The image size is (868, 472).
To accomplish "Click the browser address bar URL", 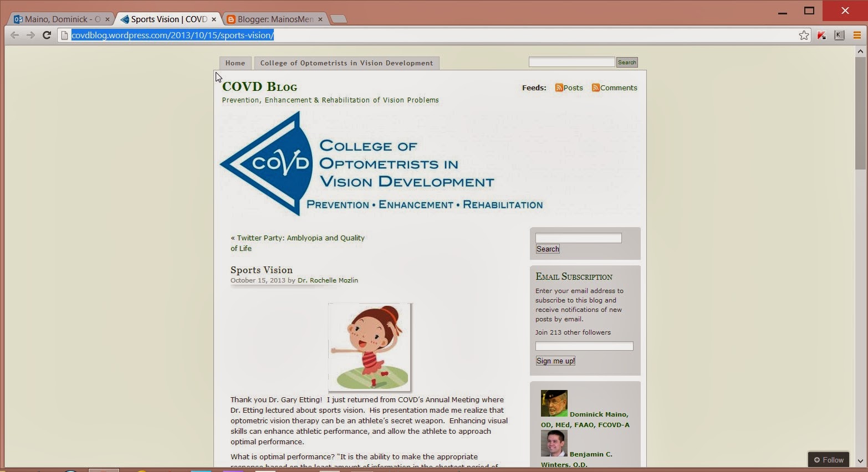I will [172, 35].
